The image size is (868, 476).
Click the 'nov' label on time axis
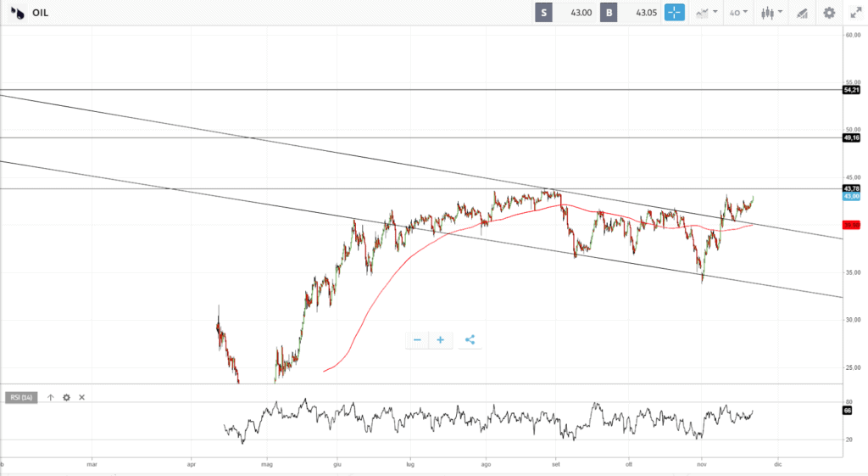(x=702, y=464)
